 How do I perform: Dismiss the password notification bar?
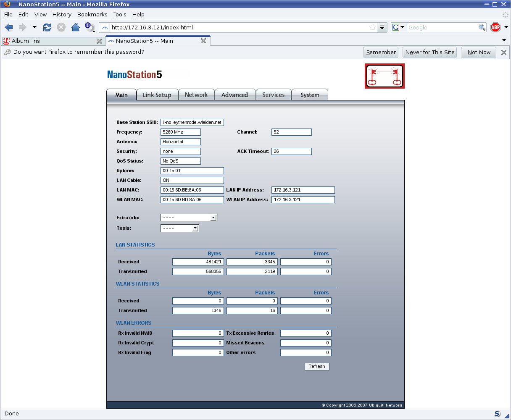click(503, 52)
